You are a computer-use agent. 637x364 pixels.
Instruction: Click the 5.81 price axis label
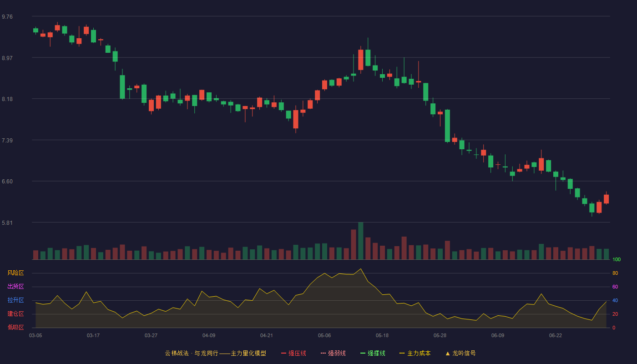click(x=7, y=223)
